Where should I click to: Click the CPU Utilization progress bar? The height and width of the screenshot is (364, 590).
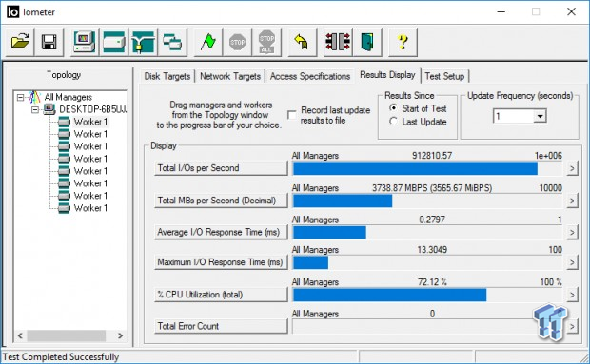pos(427,295)
